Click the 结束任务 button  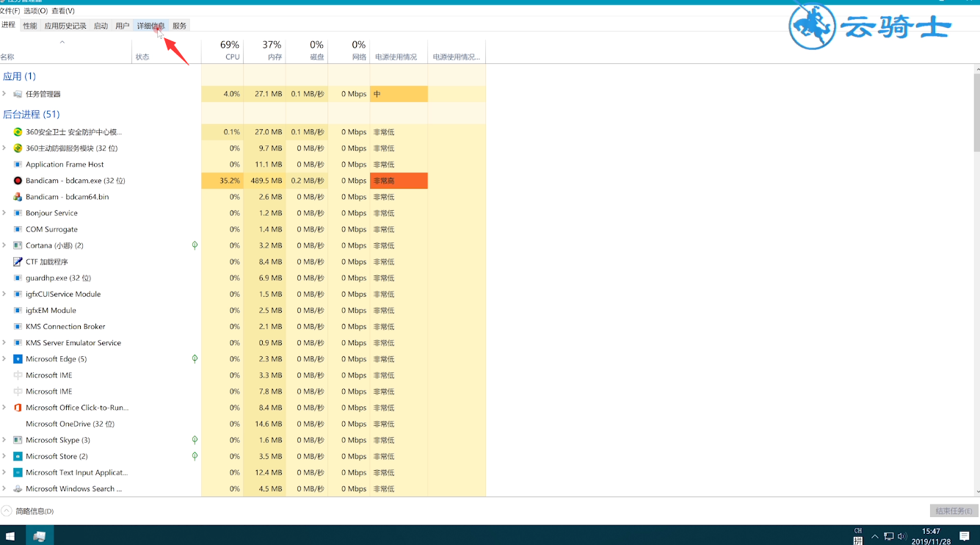[x=954, y=510]
